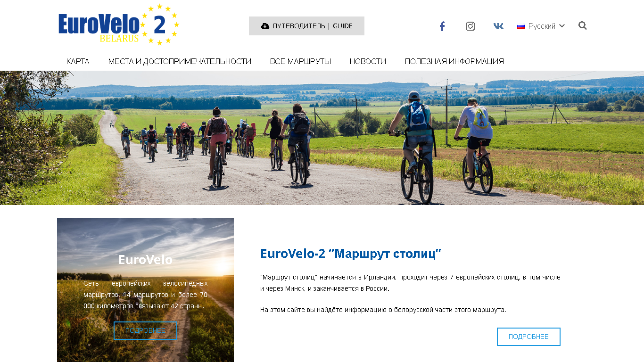This screenshot has width=644, height=362.
Task: Go to ВСЕ МАРШРУТЫ menu item
Action: 300,61
